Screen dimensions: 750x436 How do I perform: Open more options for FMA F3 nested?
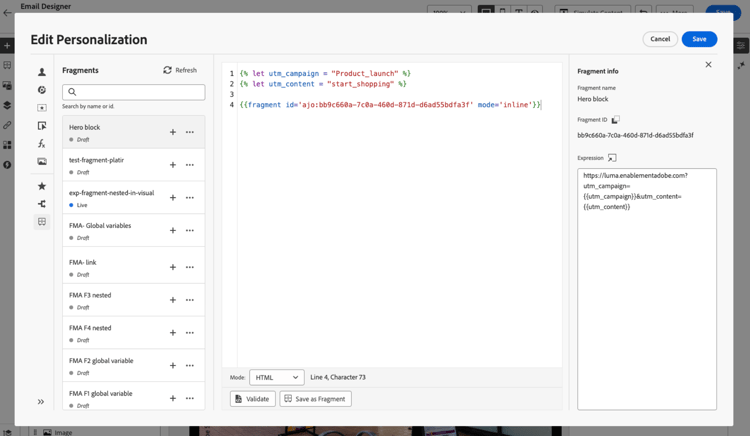tap(190, 300)
